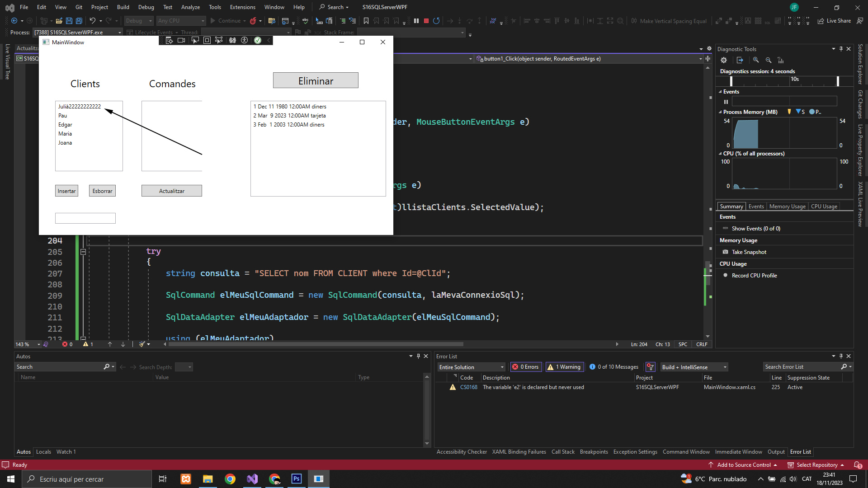Collapse the try block at line 205
Screen dimensions: 868x488
[x=83, y=252]
